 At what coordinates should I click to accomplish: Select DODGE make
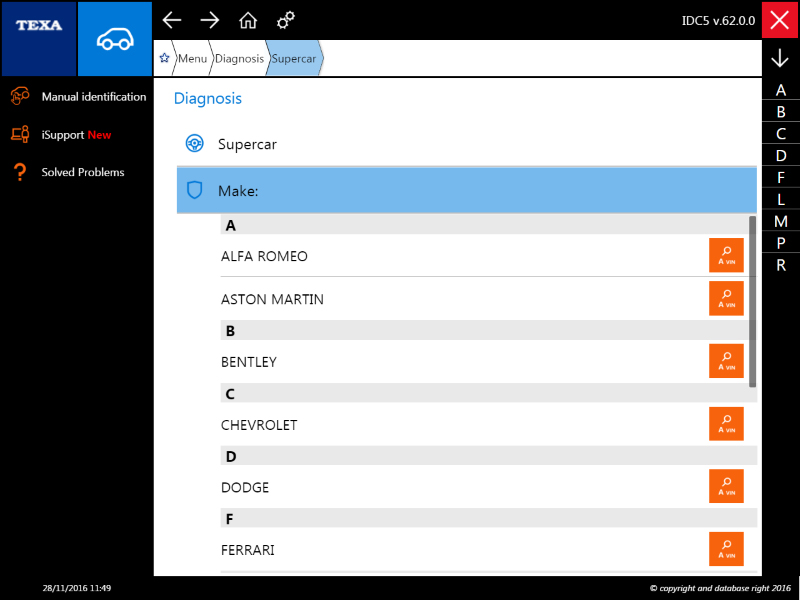pos(245,487)
